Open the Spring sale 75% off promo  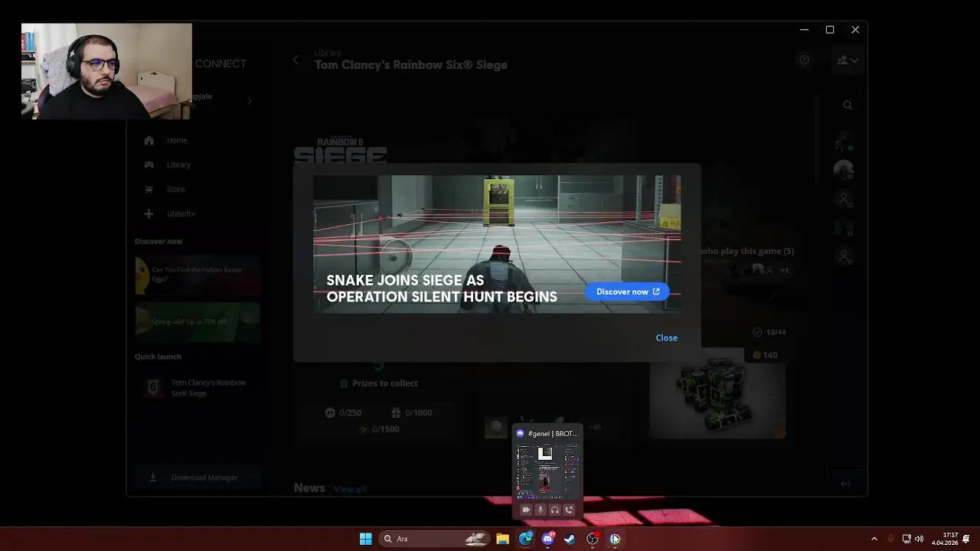(198, 321)
